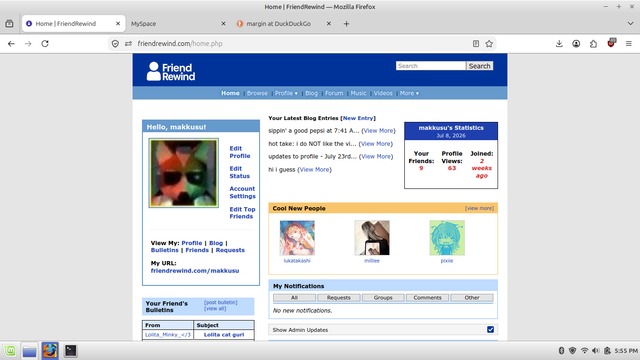Screen dimensions: 640x360
Task: Open pixiie's profile thumbnail
Action: pos(447,238)
